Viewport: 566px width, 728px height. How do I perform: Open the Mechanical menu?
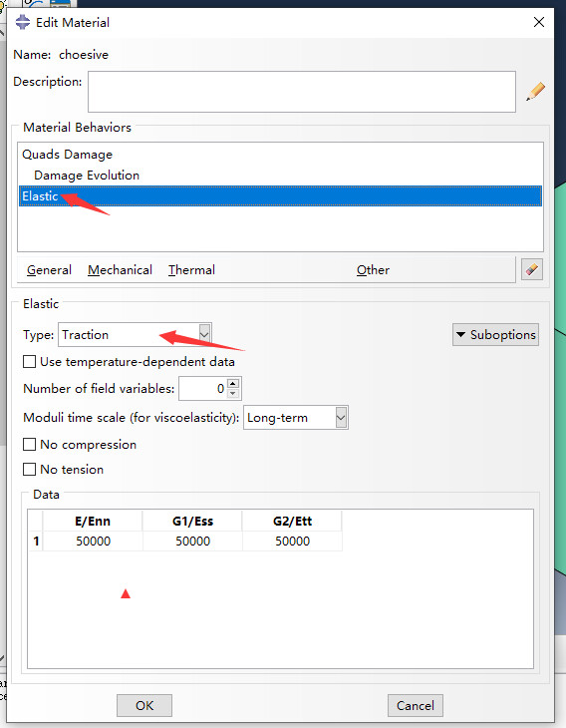121,270
